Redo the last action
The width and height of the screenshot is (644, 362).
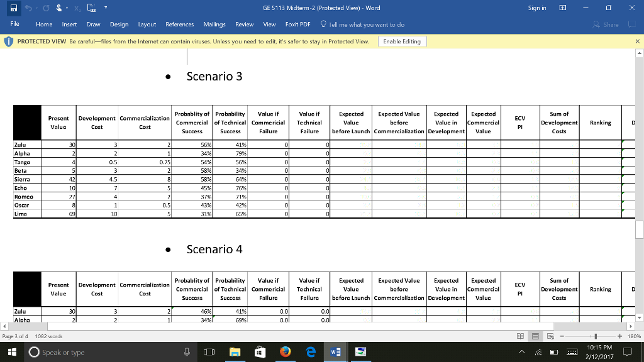tap(47, 8)
